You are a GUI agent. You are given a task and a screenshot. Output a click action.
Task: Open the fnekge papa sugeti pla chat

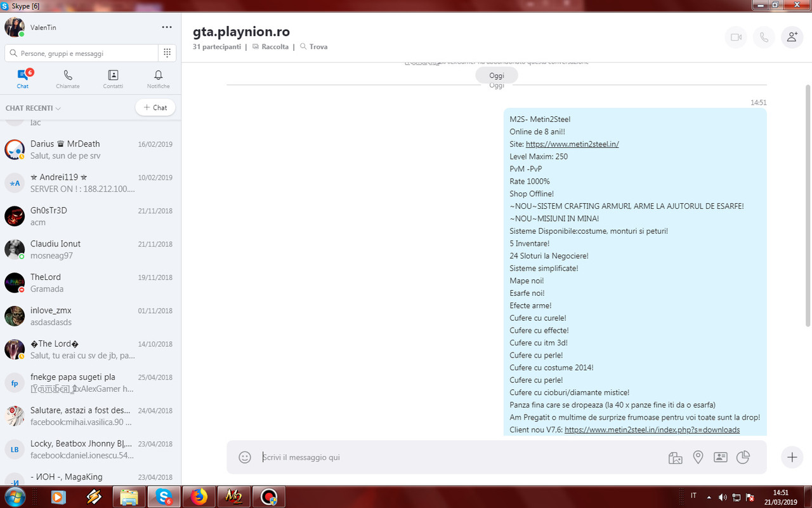coord(90,382)
